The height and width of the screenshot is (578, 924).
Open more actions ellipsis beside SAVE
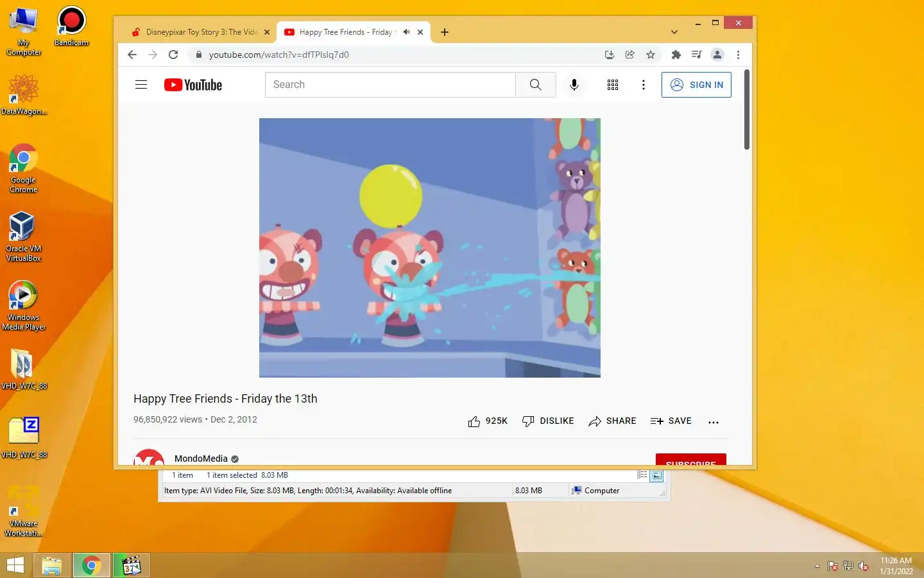point(714,422)
